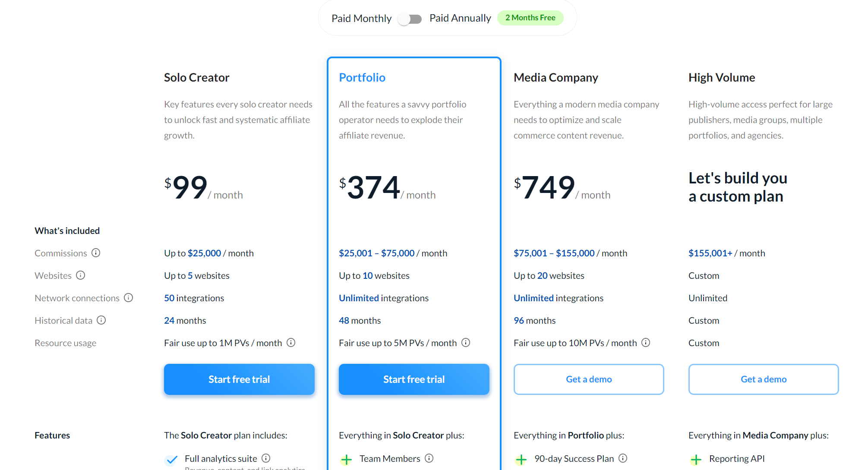Click info icon next to Full analytics suite

266,458
